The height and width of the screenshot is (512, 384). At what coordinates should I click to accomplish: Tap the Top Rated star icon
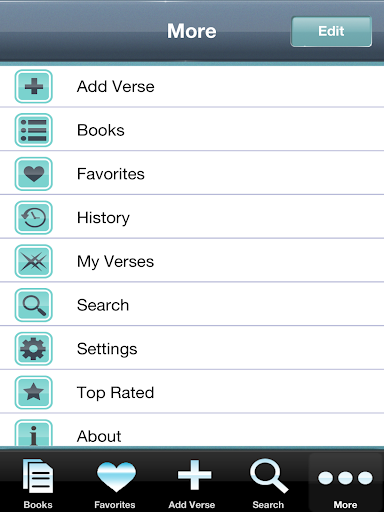(x=34, y=392)
